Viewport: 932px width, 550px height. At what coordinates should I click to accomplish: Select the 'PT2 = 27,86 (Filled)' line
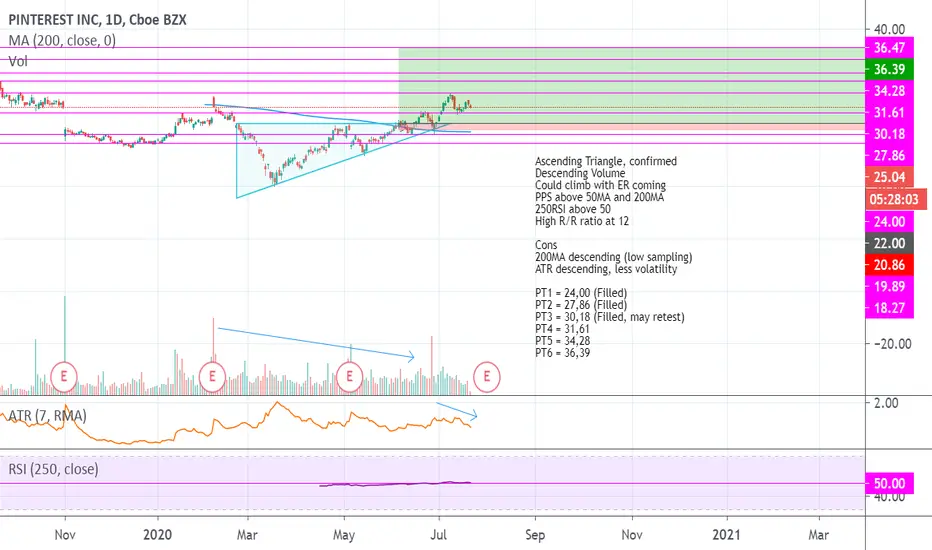(x=581, y=305)
